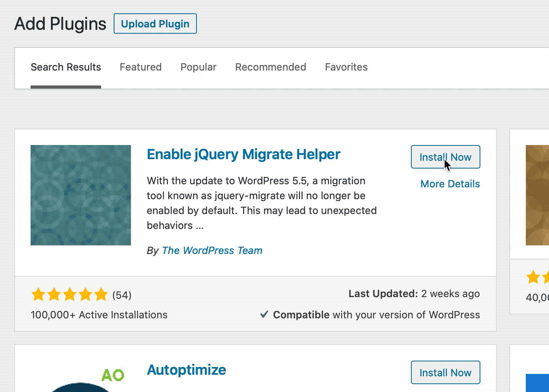This screenshot has height=392, width=549.
Task: Select the Search Results tab
Action: [x=66, y=67]
